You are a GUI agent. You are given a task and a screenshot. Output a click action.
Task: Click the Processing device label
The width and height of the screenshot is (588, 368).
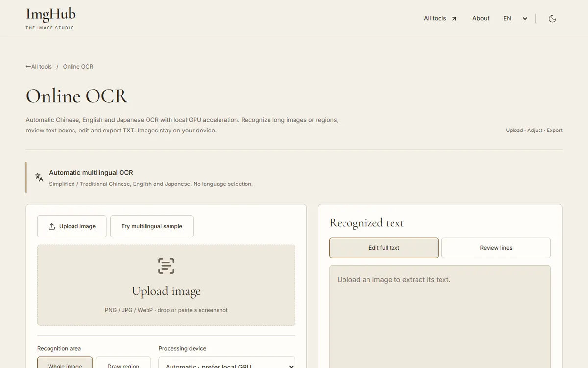(x=182, y=349)
